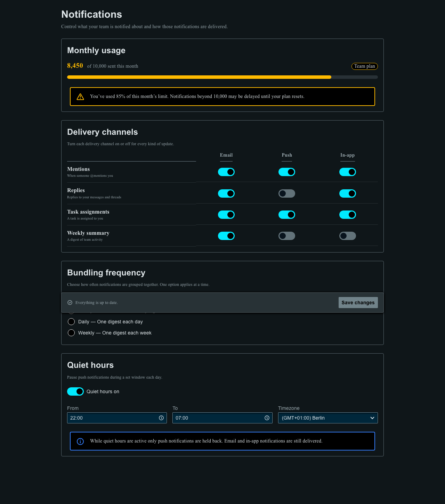The height and width of the screenshot is (504, 445).
Task: Click the 'of 10,000 sent this month' text
Action: click(x=113, y=66)
